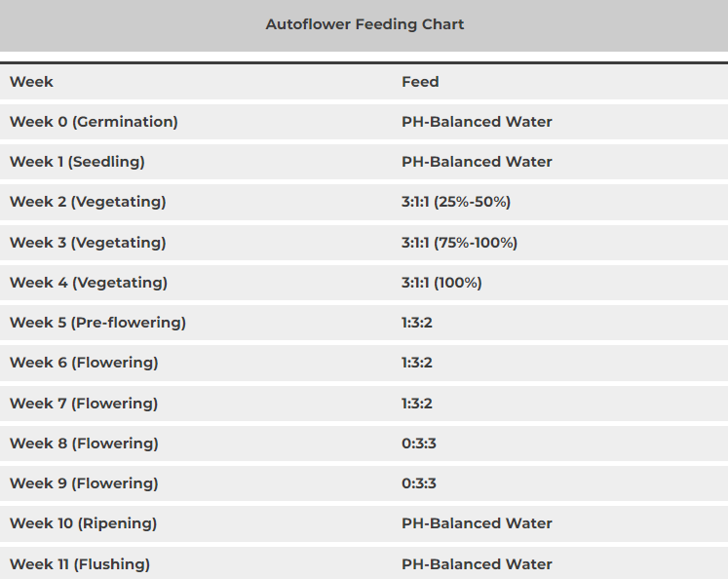This screenshot has width=728, height=579.
Task: Select the Week 10 (Ripening) cell
Action: [83, 523]
